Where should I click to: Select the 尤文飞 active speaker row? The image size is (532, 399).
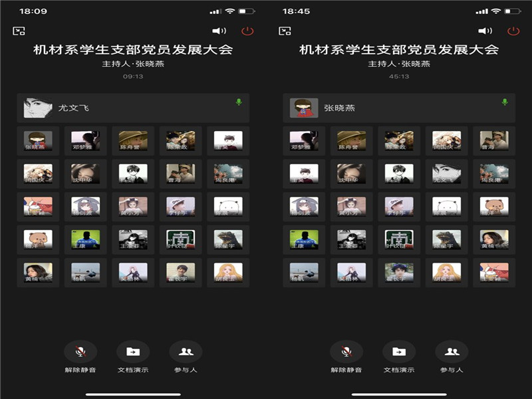[133, 107]
